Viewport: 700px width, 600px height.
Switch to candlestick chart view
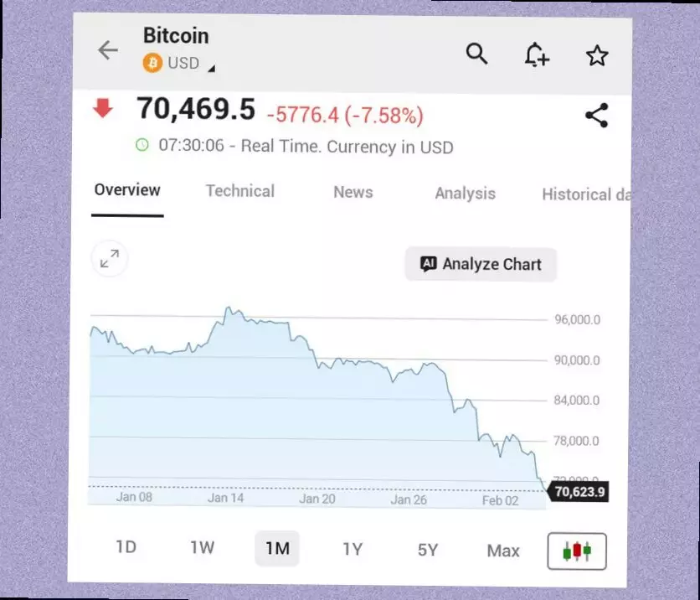click(x=577, y=551)
